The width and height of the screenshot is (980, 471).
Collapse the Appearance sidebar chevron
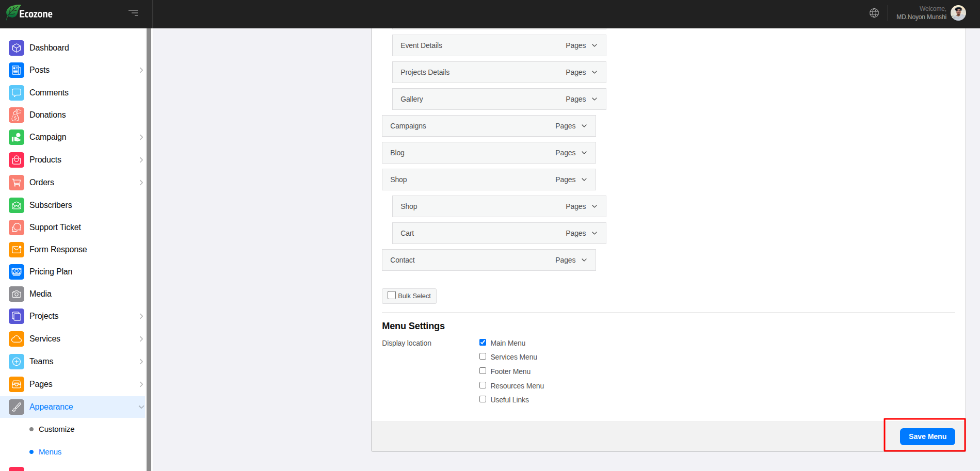141,407
